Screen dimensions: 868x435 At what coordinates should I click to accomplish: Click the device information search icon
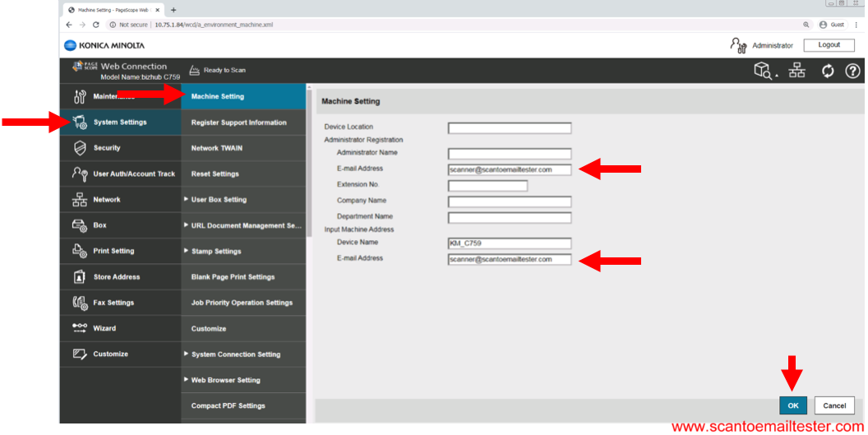(764, 72)
